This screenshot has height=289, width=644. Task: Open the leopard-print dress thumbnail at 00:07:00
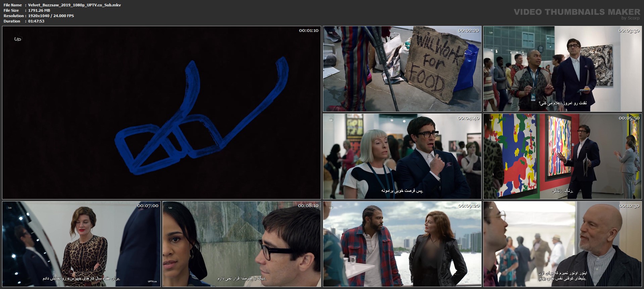[x=81, y=244]
